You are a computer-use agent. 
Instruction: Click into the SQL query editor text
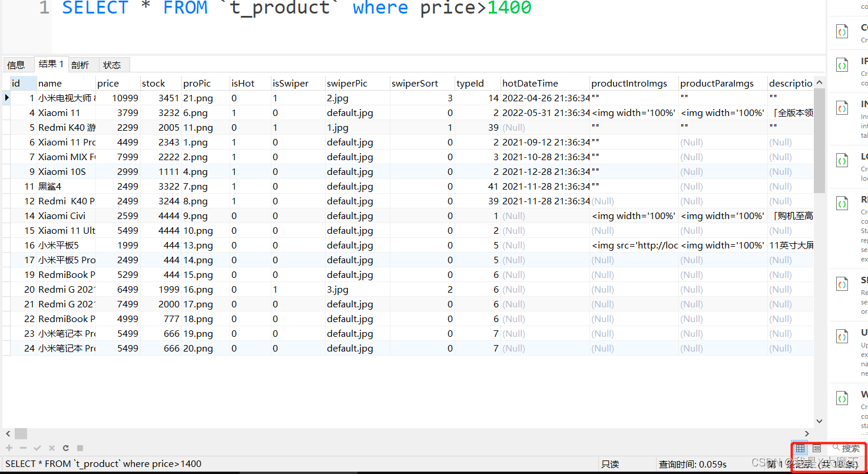297,8
